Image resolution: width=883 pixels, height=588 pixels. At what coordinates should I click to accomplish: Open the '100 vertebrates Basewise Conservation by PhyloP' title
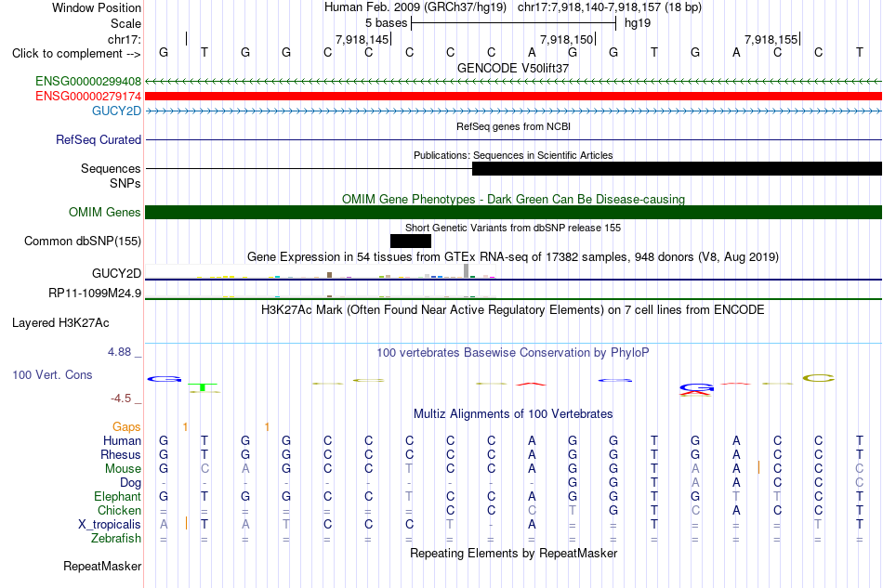point(513,353)
